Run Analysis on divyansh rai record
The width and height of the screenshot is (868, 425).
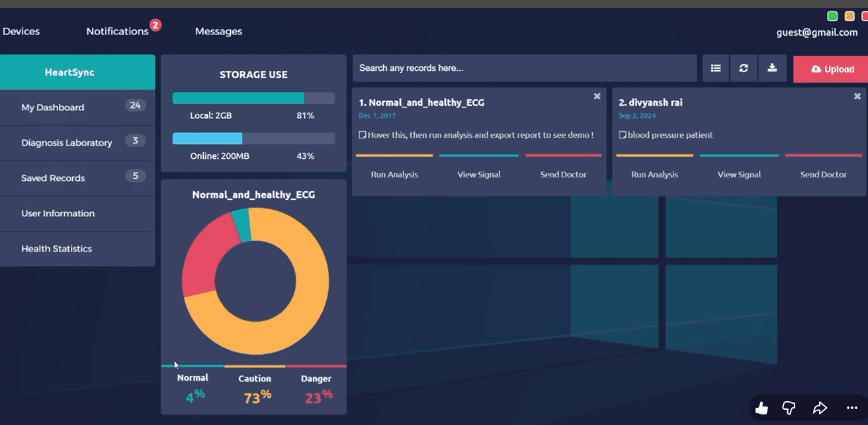coord(654,175)
